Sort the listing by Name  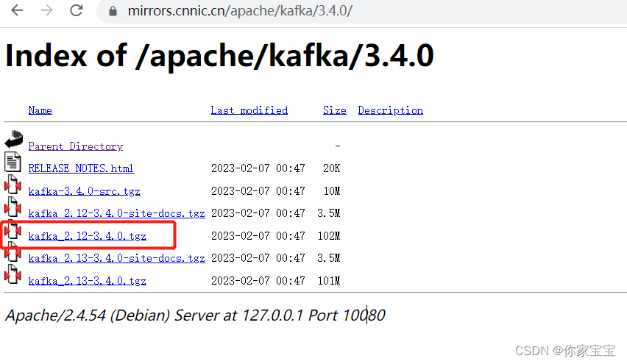pos(40,110)
